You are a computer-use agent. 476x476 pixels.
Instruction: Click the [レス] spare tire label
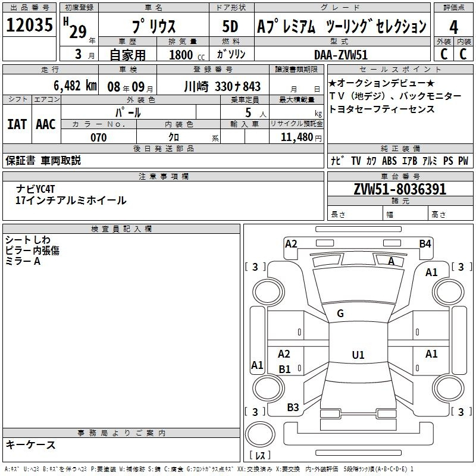tap(260, 455)
